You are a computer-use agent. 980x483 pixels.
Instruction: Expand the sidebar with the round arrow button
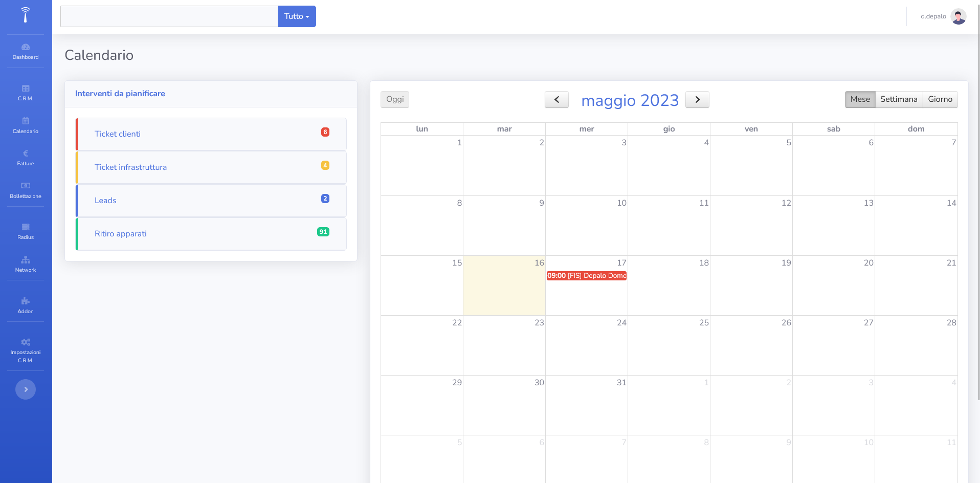click(26, 389)
